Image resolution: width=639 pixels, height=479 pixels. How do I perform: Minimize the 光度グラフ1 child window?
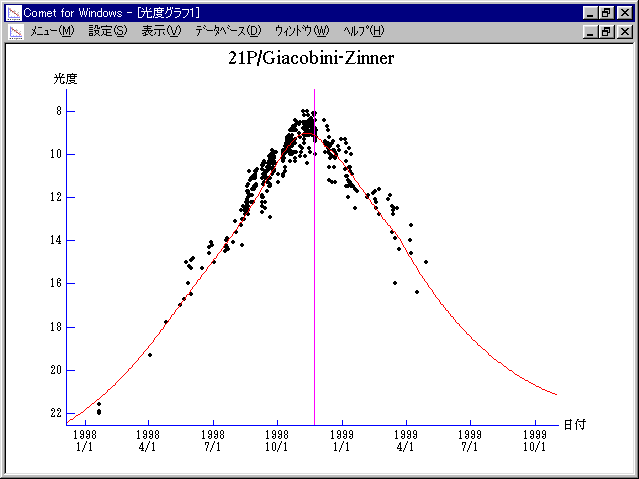click(590, 31)
